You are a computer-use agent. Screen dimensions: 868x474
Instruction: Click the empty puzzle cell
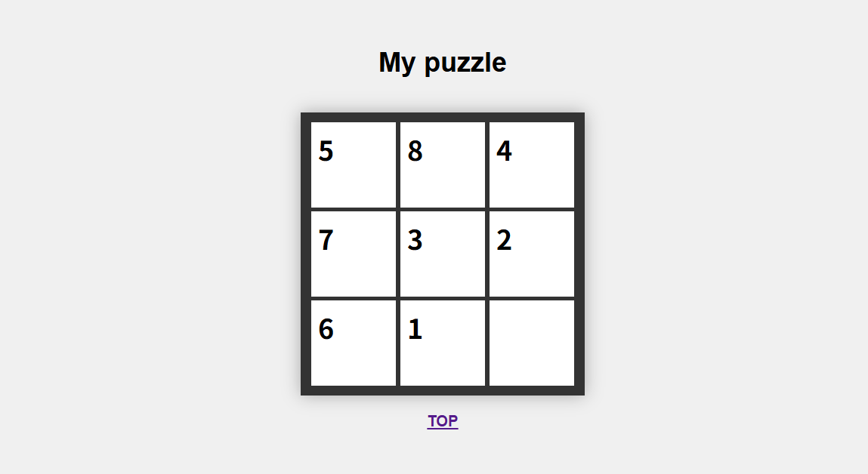[532, 343]
